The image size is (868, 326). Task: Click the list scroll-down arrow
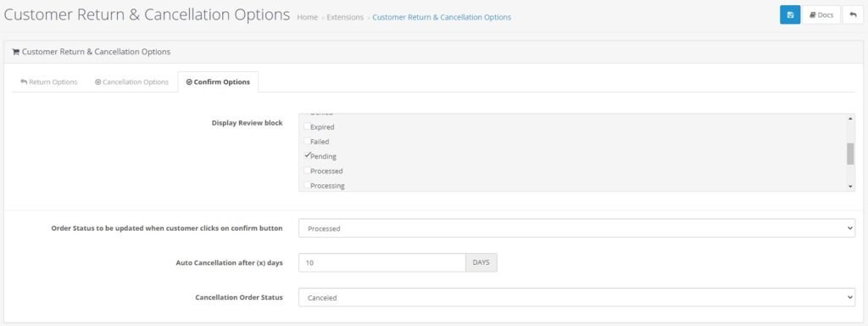850,187
